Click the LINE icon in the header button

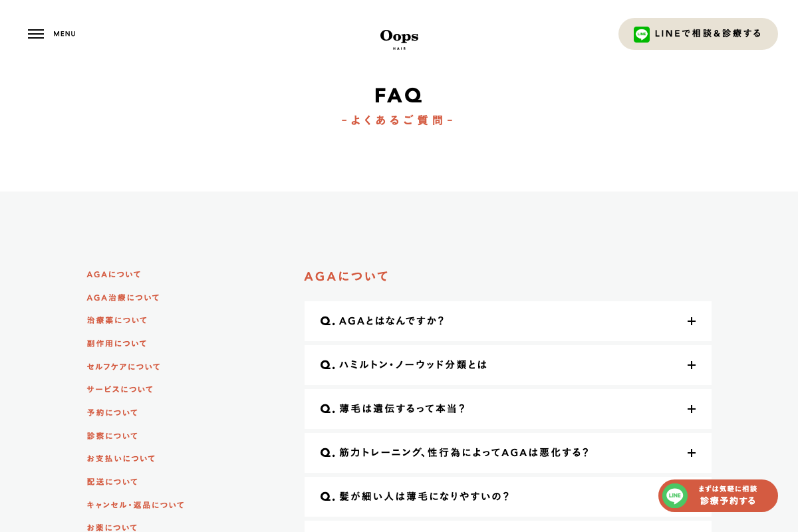(x=641, y=34)
